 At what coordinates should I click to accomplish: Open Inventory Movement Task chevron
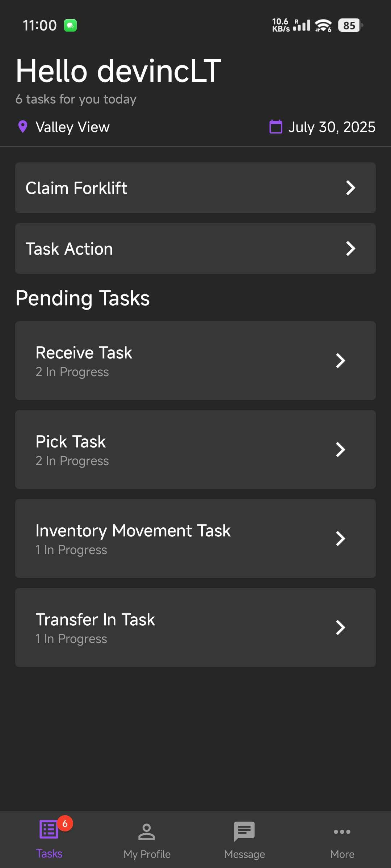(x=340, y=539)
